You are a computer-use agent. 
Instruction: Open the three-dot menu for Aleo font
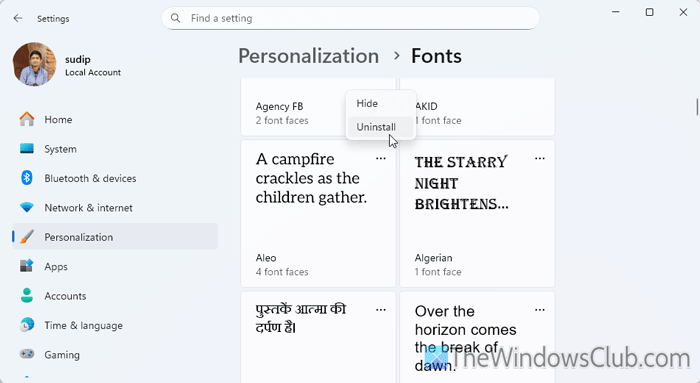pos(381,158)
